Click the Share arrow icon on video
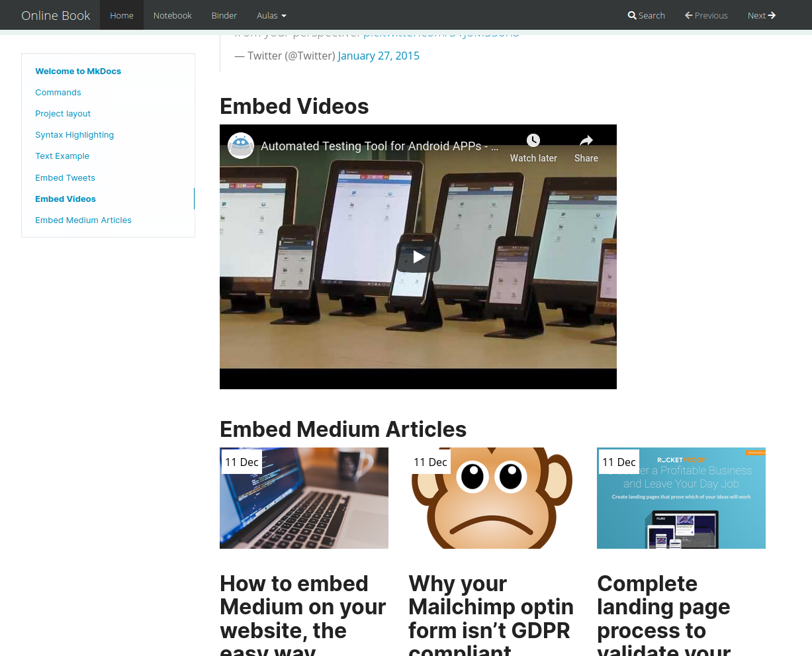Image resolution: width=812 pixels, height=656 pixels. (586, 140)
